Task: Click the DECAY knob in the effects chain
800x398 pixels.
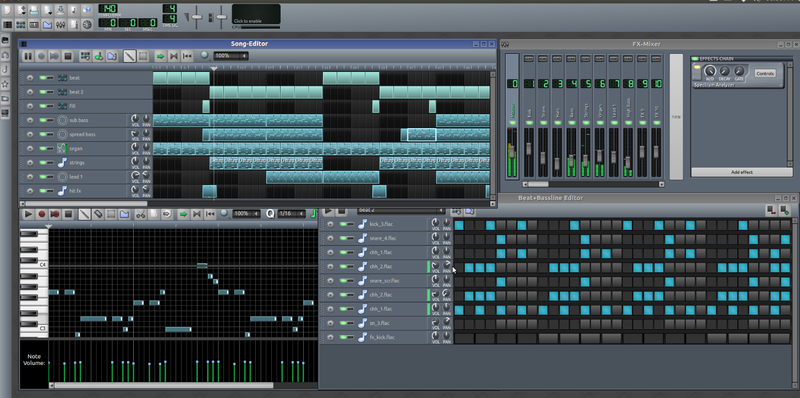Action: coord(724,71)
